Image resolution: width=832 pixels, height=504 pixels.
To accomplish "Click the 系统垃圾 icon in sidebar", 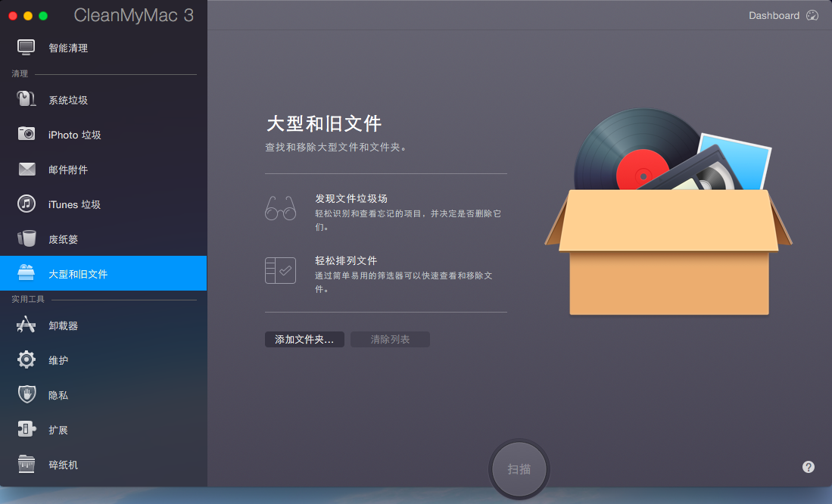I will tap(26, 99).
